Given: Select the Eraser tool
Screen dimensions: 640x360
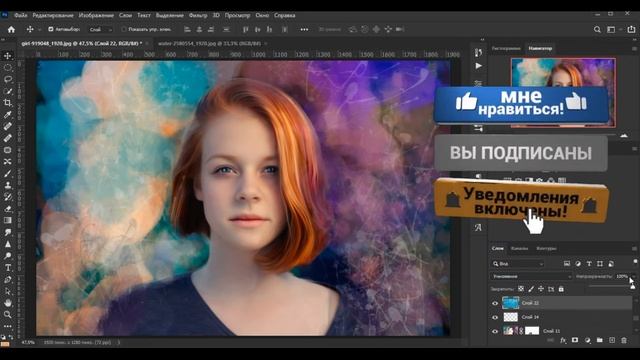Looking at the screenshot, I should point(8,209).
